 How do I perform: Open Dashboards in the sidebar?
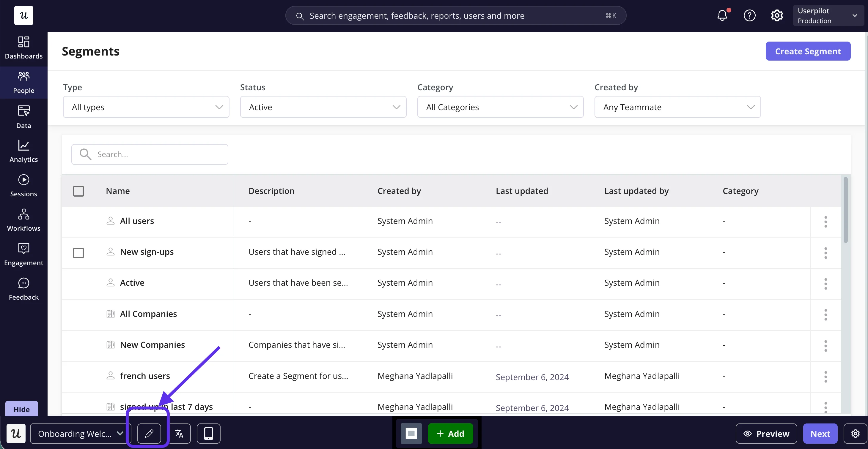click(23, 48)
